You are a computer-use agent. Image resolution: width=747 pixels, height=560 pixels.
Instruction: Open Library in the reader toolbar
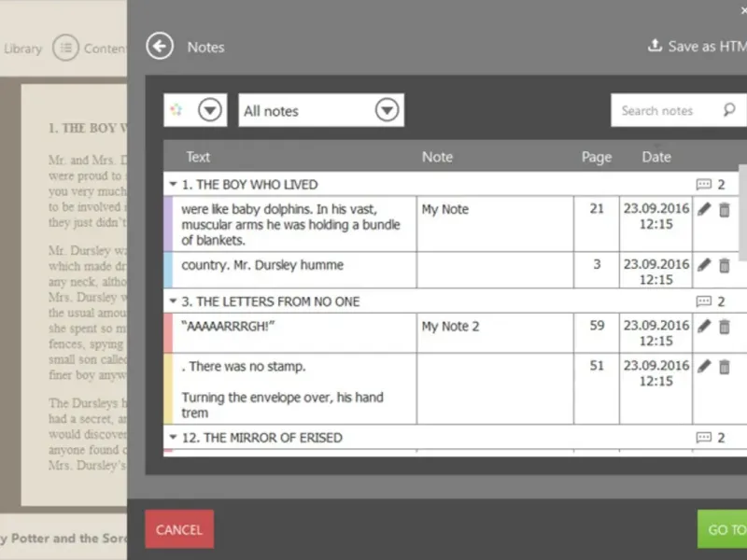tap(21, 49)
